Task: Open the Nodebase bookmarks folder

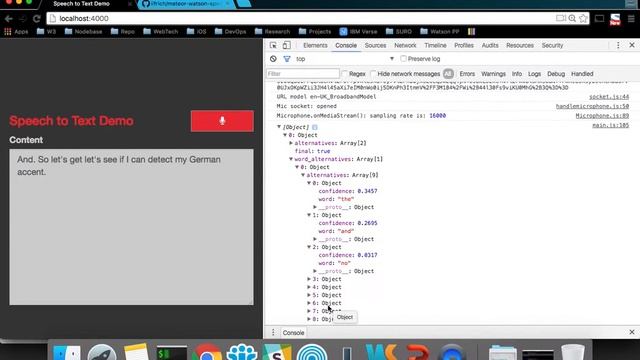Action: point(83,31)
